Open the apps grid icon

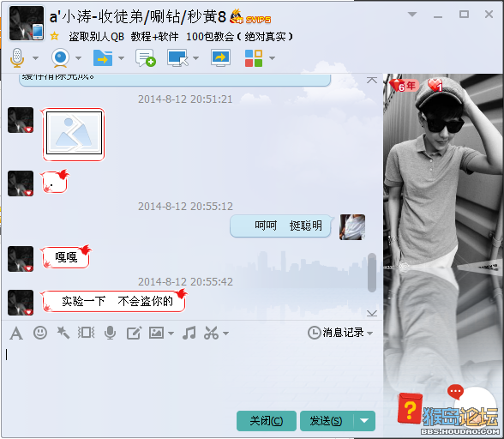(254, 58)
